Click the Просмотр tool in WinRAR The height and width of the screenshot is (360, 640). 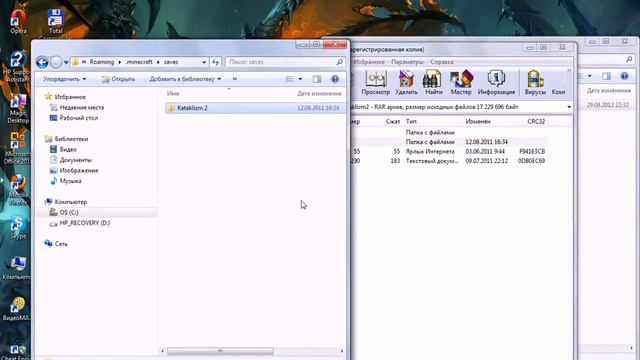click(376, 83)
